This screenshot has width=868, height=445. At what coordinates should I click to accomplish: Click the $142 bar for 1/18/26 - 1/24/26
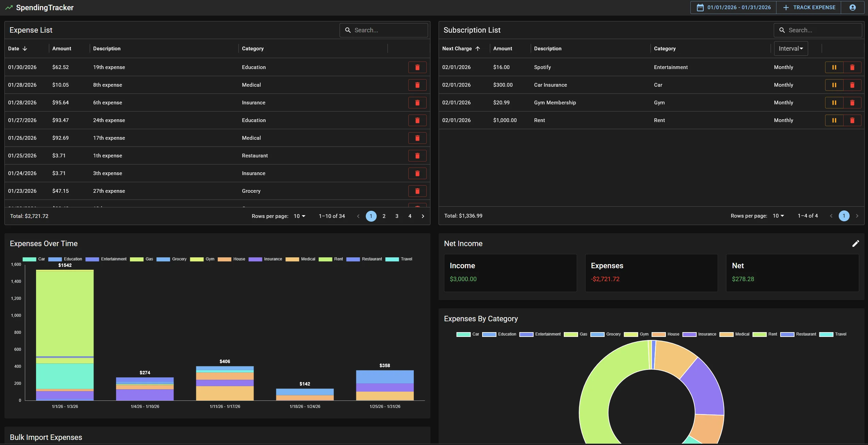(305, 394)
